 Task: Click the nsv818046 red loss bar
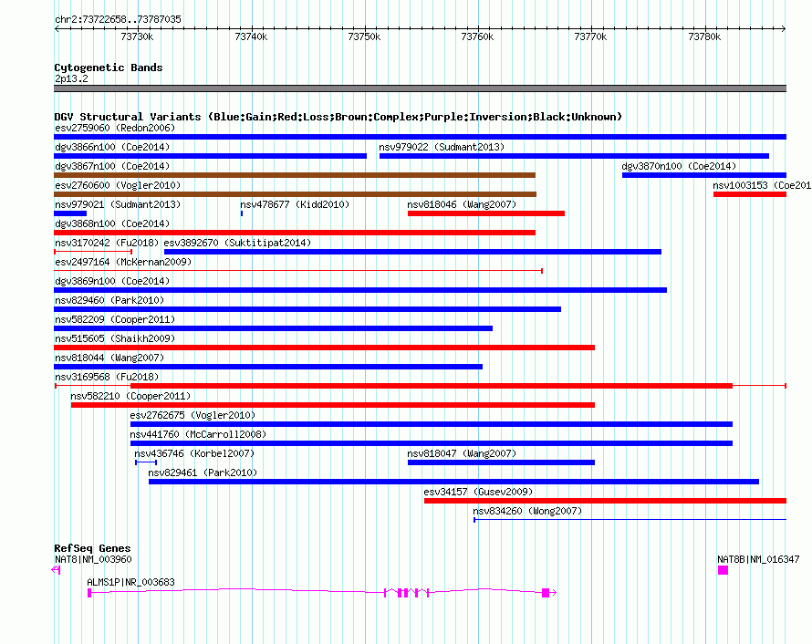click(x=485, y=213)
